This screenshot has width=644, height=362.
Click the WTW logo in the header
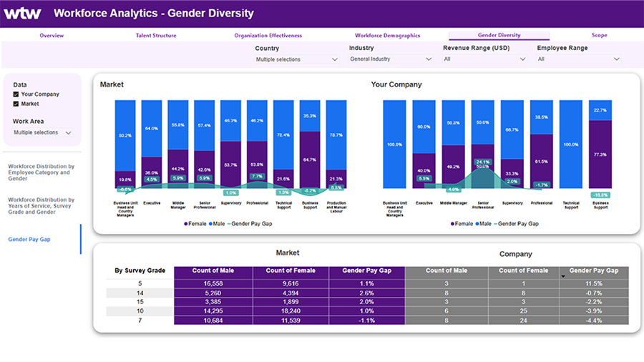tap(23, 13)
